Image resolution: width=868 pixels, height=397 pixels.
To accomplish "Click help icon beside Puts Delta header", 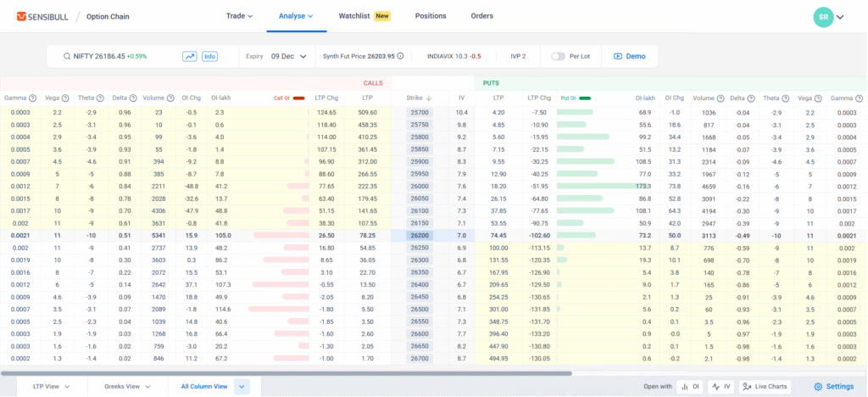I will [751, 98].
